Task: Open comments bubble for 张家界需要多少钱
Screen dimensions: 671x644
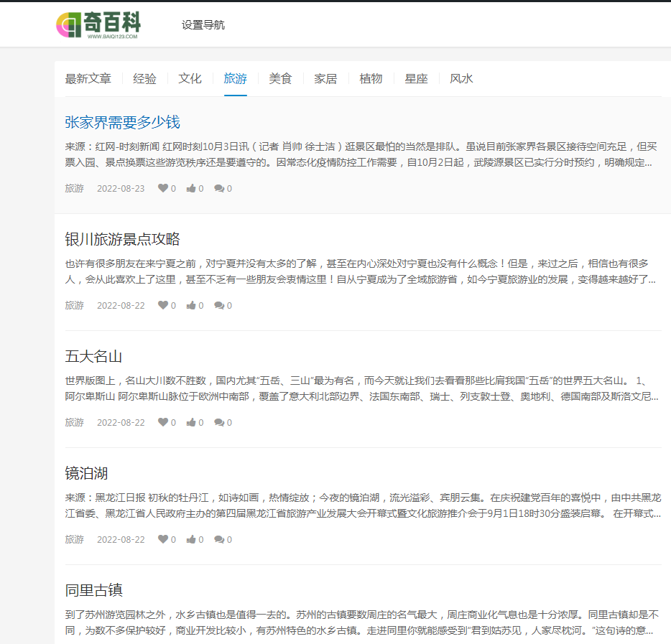Action: coord(218,187)
